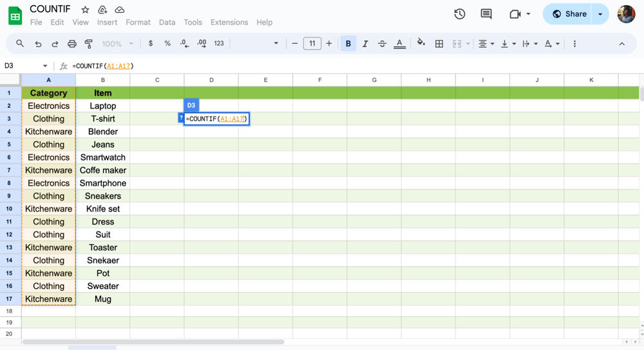This screenshot has height=350, width=644.
Task: Expand the Share options arrow
Action: point(600,14)
